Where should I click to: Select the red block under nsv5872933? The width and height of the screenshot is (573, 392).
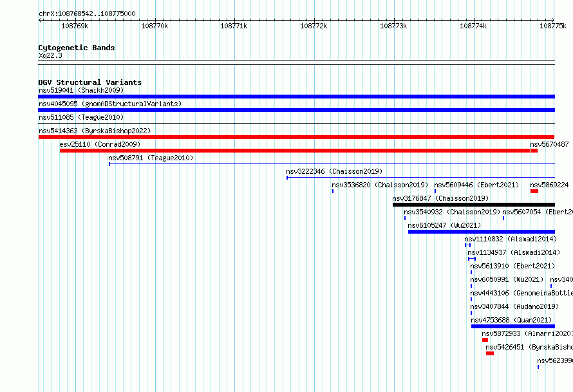click(x=485, y=340)
